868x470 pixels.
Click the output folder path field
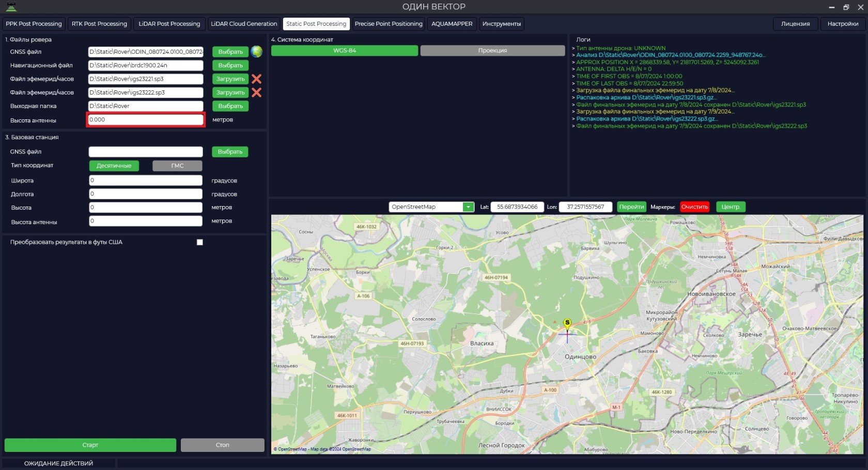tap(146, 106)
